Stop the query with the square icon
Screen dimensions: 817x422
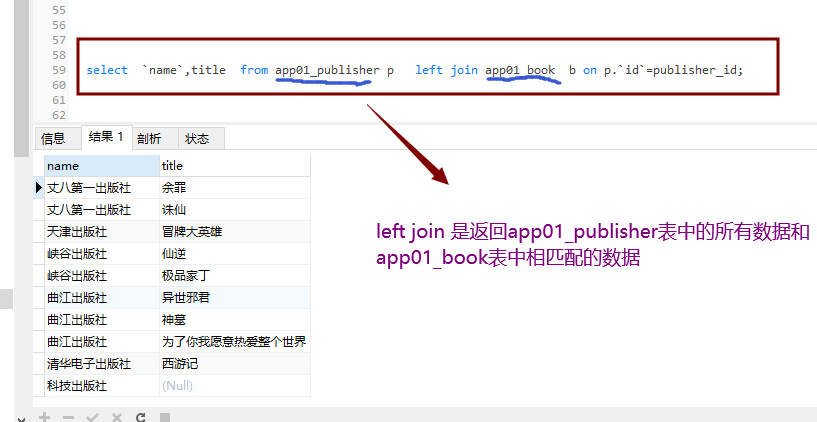point(165,417)
